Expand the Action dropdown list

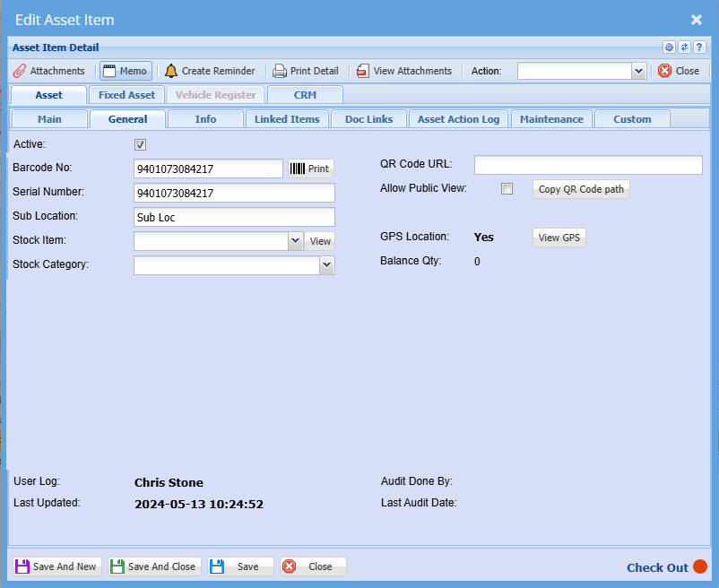pos(638,71)
